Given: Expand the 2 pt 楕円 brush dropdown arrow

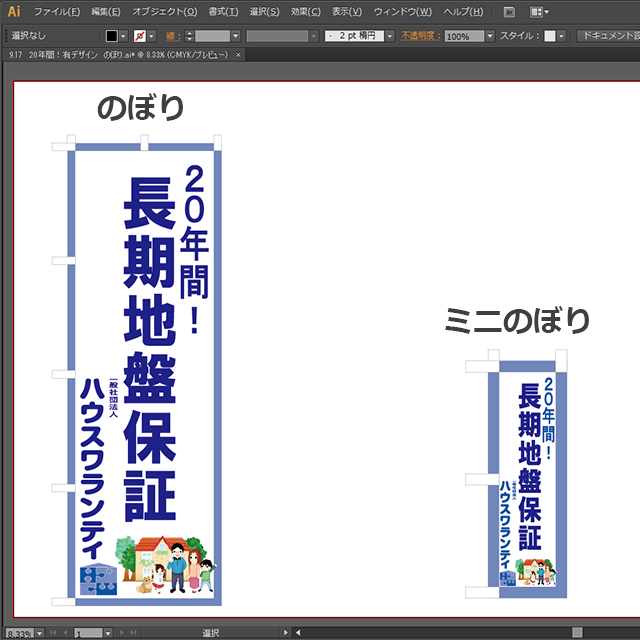Looking at the screenshot, I should 390,36.
